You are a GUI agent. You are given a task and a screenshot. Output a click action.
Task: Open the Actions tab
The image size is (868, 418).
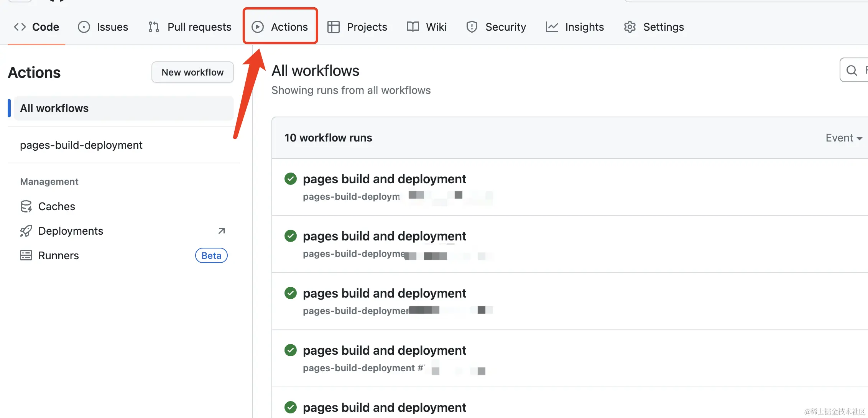click(280, 27)
